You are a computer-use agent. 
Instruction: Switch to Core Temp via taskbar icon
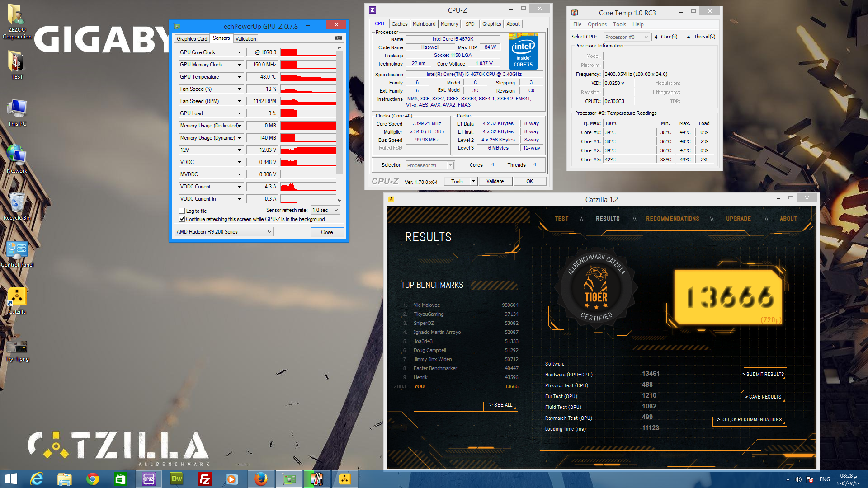[316, 479]
